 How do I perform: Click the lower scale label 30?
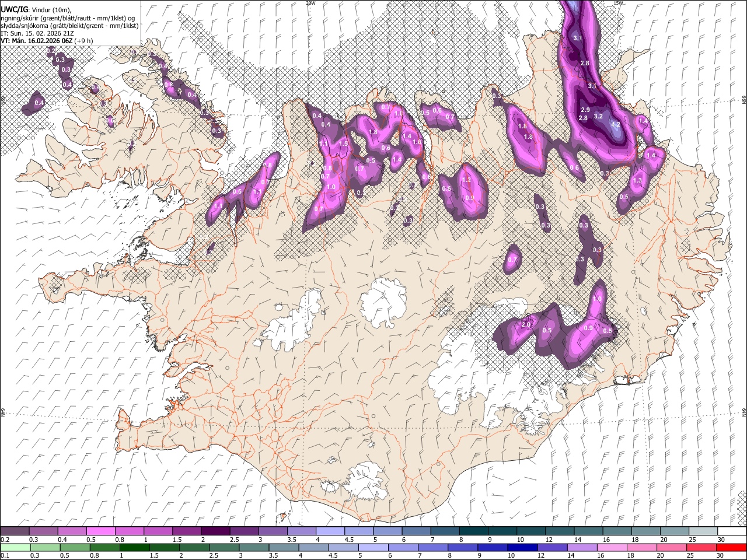720,555
